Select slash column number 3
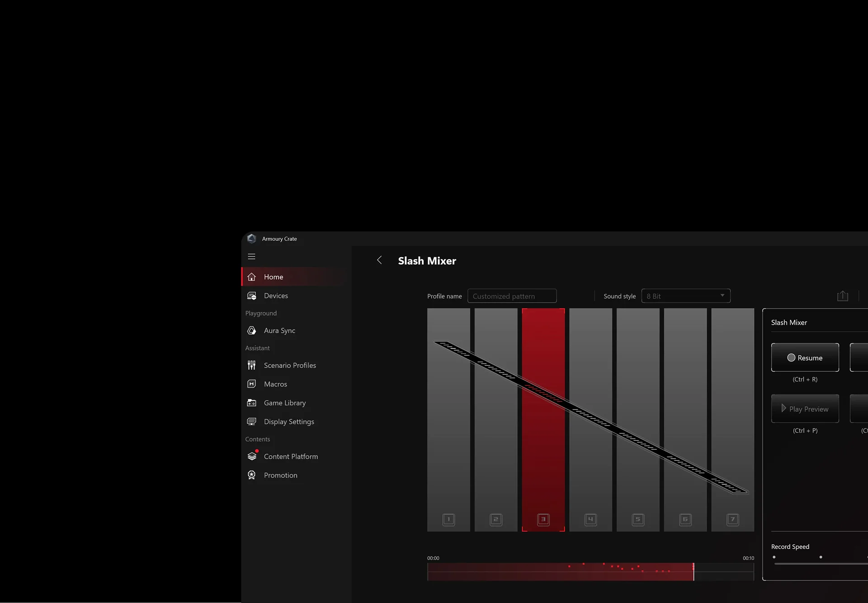The image size is (868, 603). (x=543, y=519)
